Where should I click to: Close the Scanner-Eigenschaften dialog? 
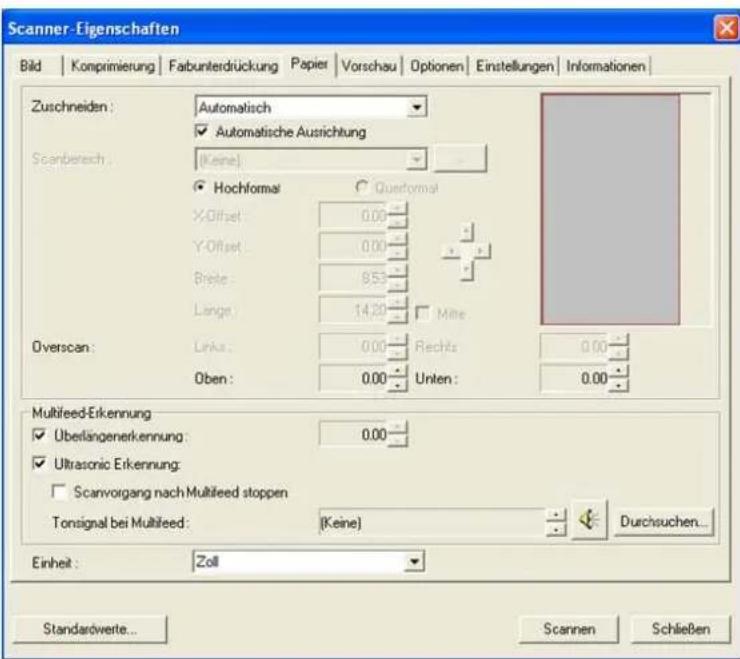click(x=726, y=28)
